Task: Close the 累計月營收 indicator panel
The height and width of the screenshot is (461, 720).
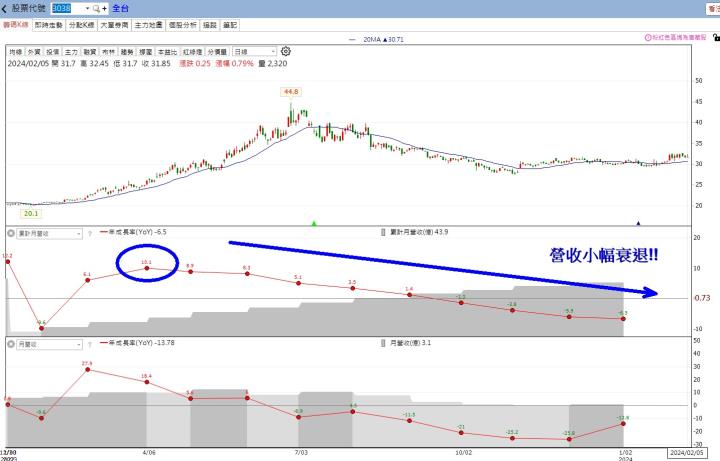Action: pyautogui.click(x=10, y=233)
